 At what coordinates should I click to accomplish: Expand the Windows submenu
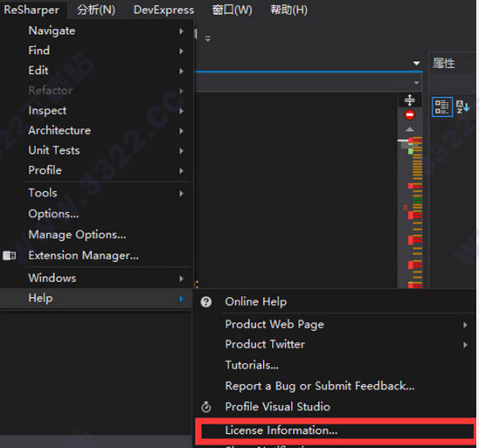click(96, 278)
